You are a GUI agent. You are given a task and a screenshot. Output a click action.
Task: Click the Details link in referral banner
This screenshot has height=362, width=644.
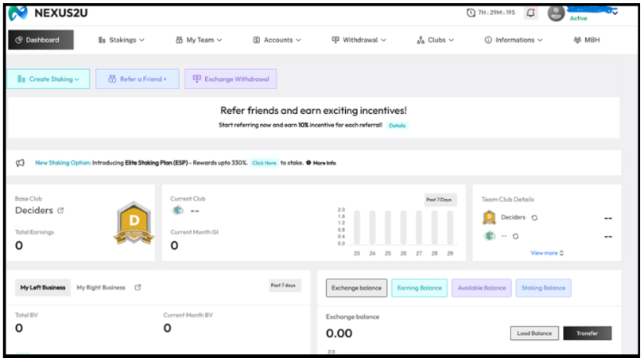coord(397,126)
